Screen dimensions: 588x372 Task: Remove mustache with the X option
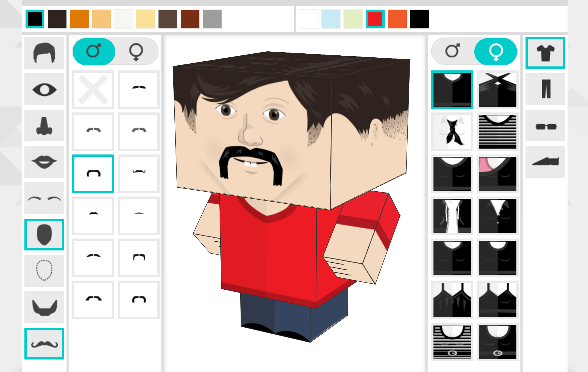click(93, 90)
